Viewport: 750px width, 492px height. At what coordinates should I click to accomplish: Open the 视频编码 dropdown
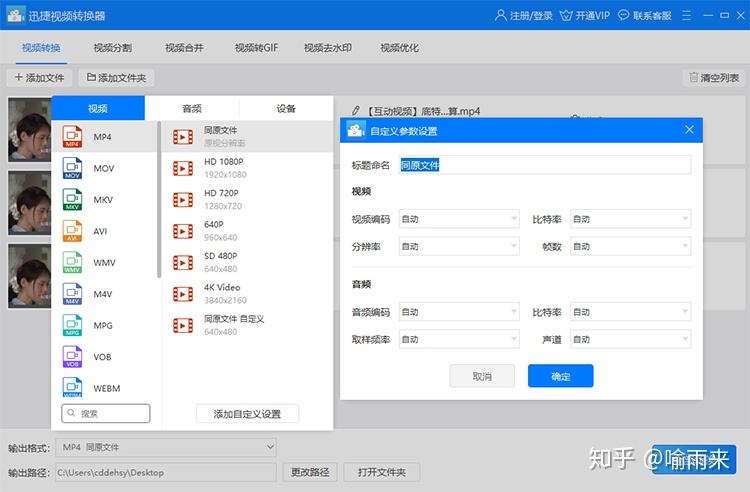click(459, 219)
